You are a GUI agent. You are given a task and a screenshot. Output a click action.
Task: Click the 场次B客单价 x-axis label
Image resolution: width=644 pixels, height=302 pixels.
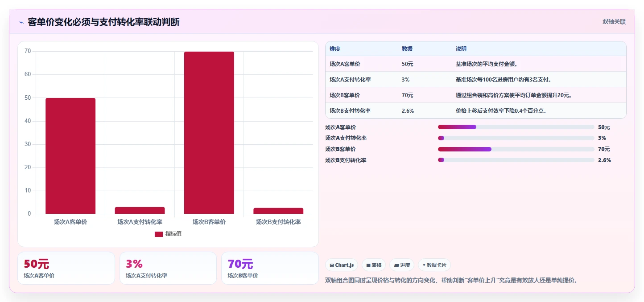pos(209,222)
